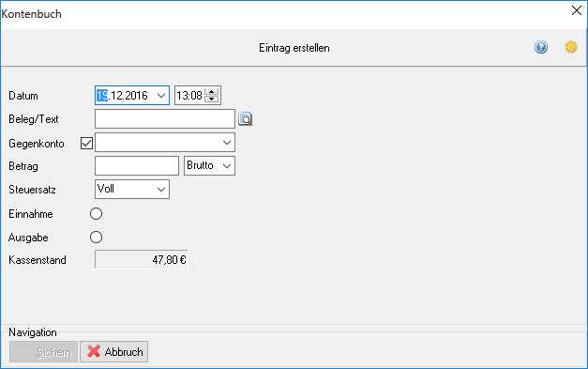588x369 pixels.
Task: Click the greyed Sichern save button
Action: coord(43,352)
